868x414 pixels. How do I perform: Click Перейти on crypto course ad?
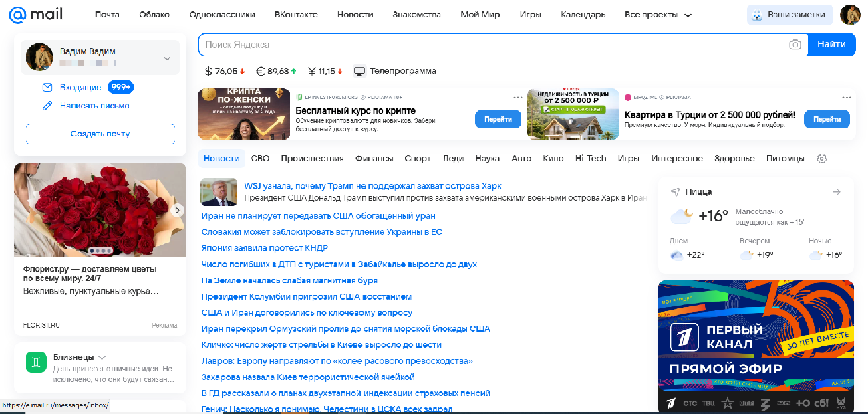pos(498,119)
